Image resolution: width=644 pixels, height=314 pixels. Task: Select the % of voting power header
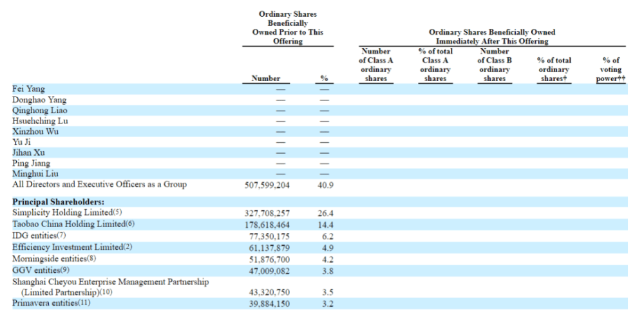point(611,69)
